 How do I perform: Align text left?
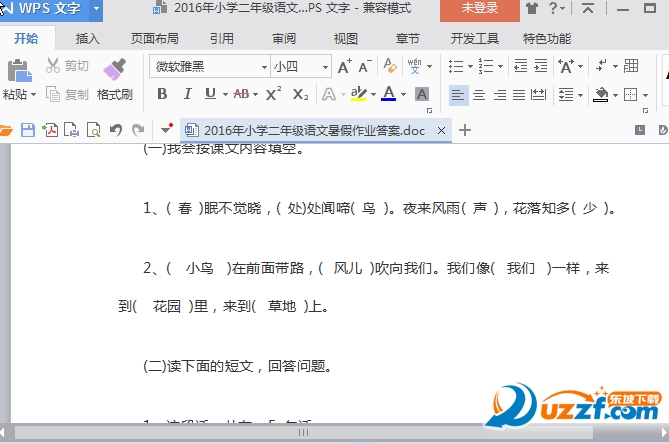[x=458, y=94]
